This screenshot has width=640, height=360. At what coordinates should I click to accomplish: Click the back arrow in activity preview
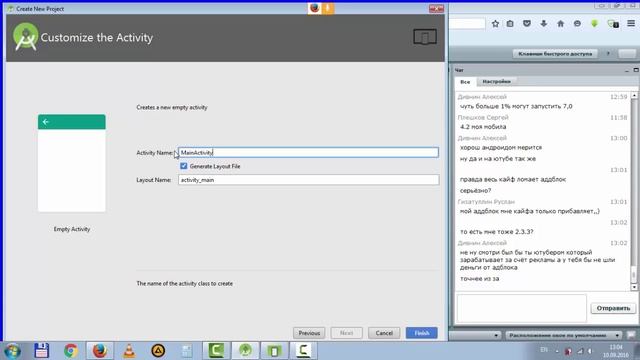click(46, 122)
